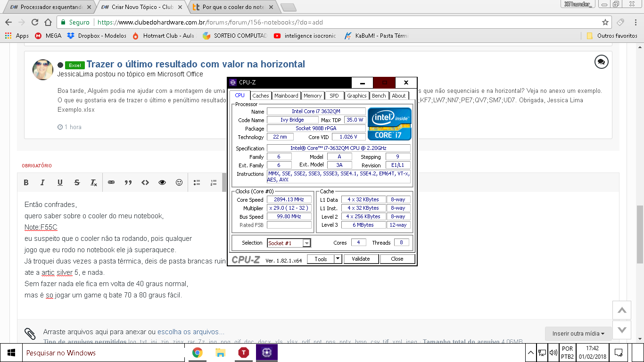Click the Validate button in CPU-Z

361,259
